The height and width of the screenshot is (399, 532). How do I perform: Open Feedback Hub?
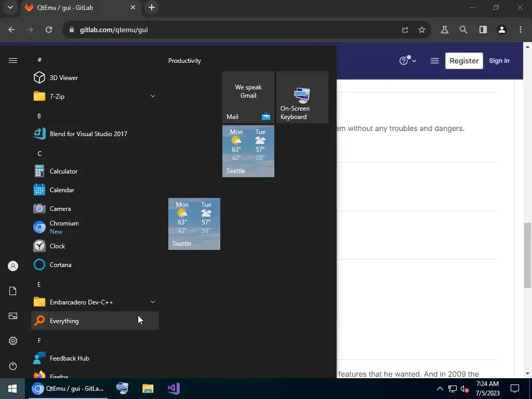point(95,358)
